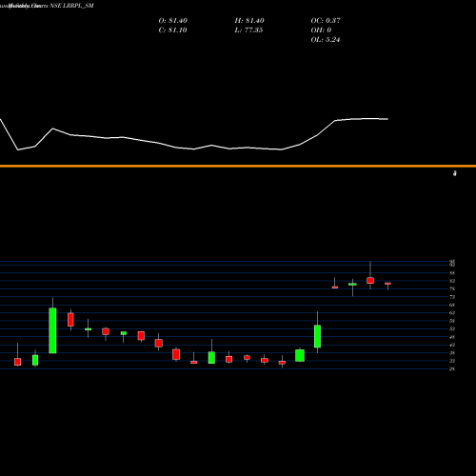The height and width of the screenshot is (476, 476).
Task: Click the "OH: 0" reading
Action: point(321,30)
